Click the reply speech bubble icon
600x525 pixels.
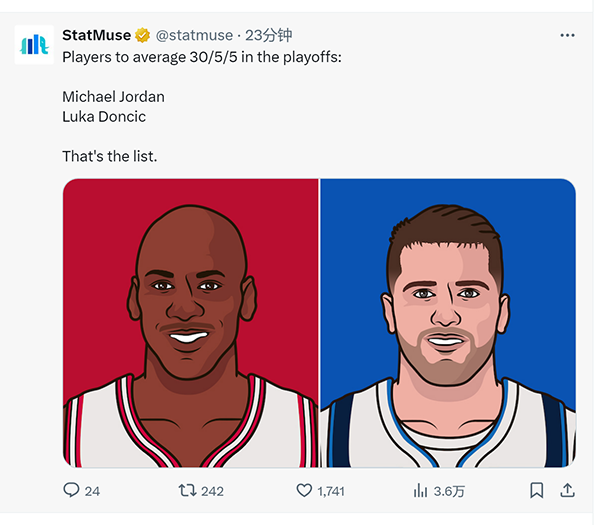click(71, 490)
